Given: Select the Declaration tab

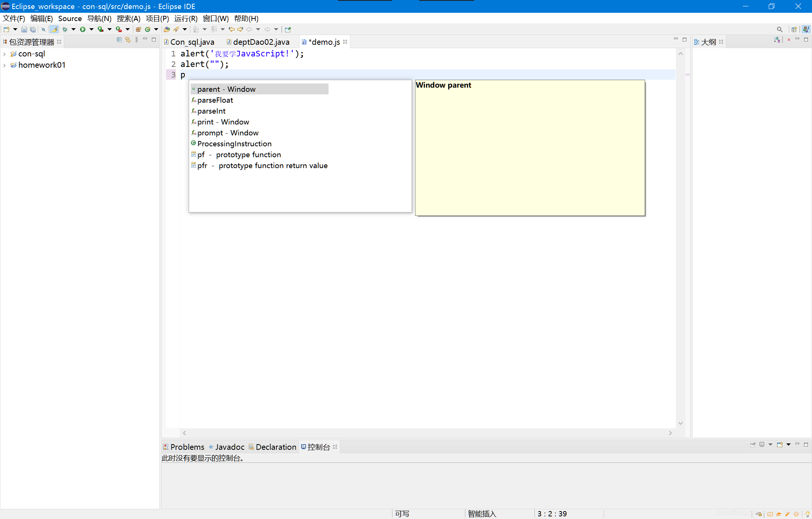Looking at the screenshot, I should pos(273,447).
